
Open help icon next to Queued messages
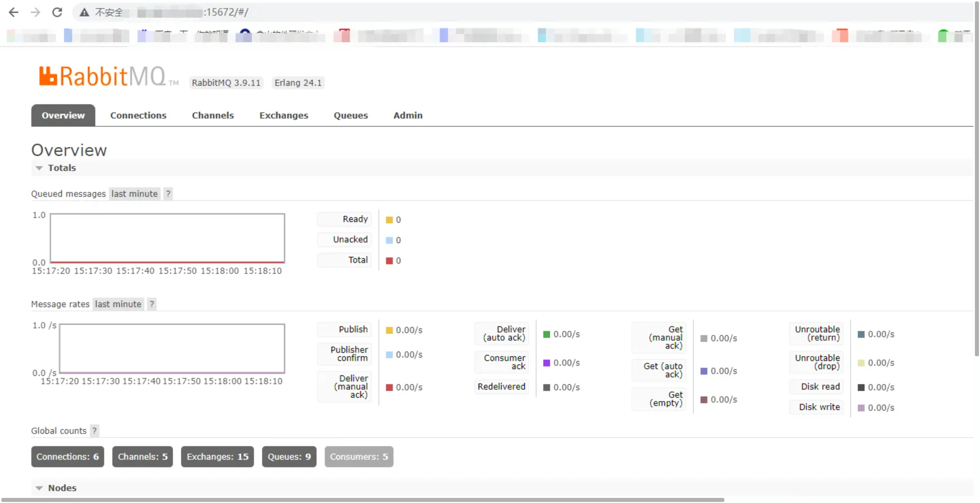[168, 194]
